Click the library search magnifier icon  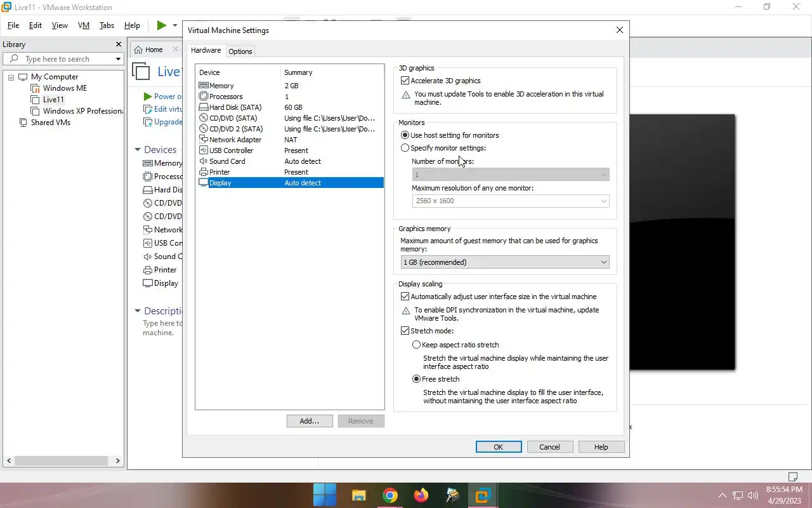[14, 59]
